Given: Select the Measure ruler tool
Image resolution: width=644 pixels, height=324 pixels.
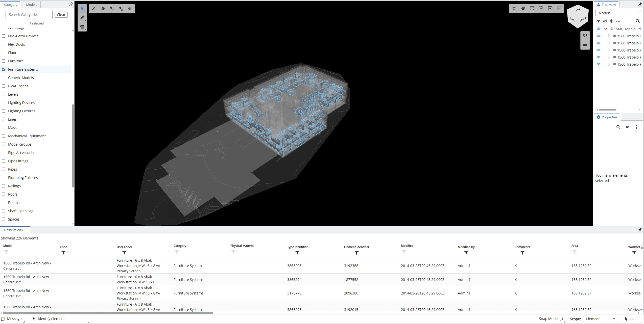Looking at the screenshot, I should pyautogui.click(x=82, y=17).
